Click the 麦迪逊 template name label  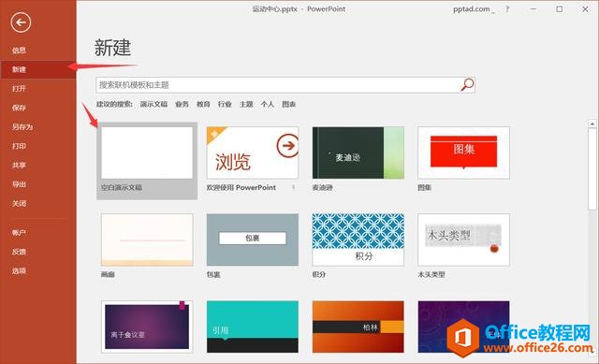322,187
